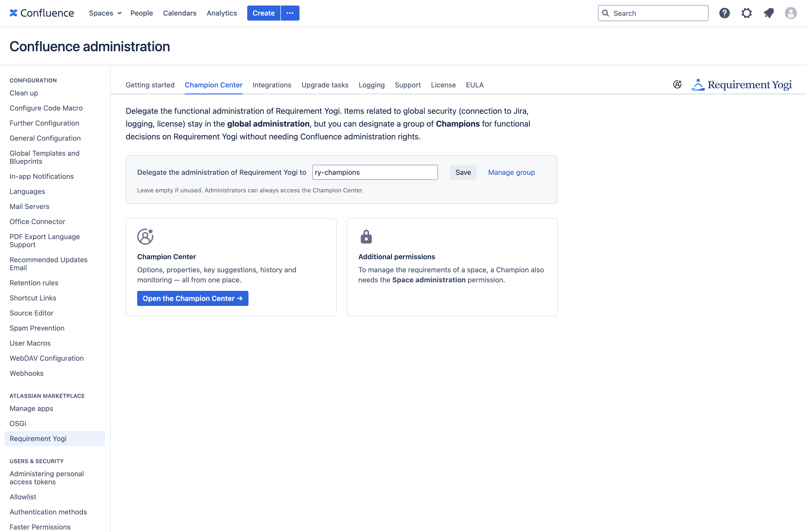This screenshot has width=806, height=532.
Task: Click the Requirement Yogi logo
Action: [741, 84]
